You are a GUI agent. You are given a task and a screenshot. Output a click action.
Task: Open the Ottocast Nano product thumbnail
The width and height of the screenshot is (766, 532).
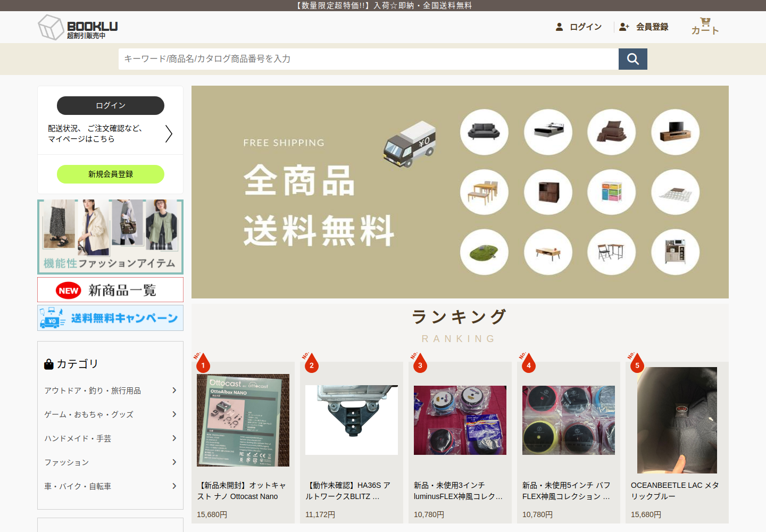point(243,420)
